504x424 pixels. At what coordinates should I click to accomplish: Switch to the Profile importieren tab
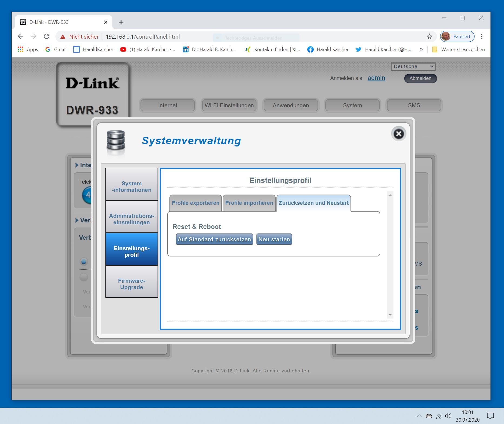(x=249, y=203)
